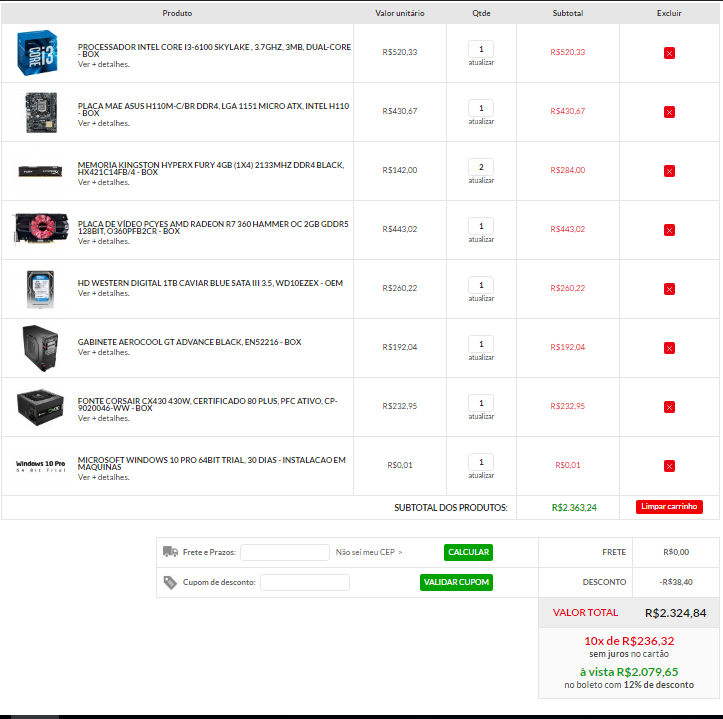Click the 'Subtotal' column header

tap(568, 13)
